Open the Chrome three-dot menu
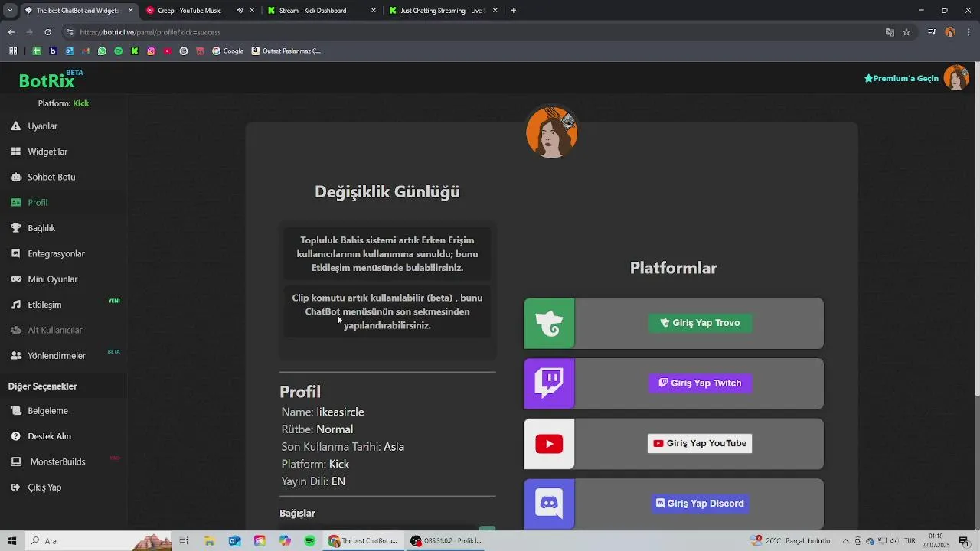The height and width of the screenshot is (551, 980). click(969, 32)
